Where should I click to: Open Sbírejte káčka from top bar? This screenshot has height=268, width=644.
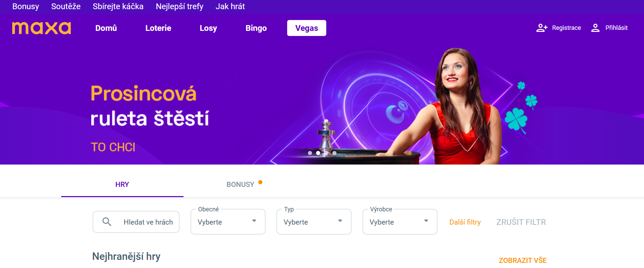pos(118,6)
